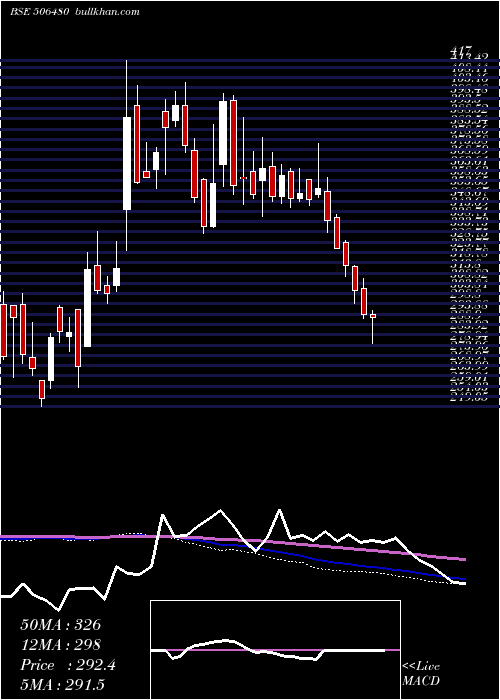Click the "bullkhan.com" site text
Viewport: 500px width, 700px height.
pos(106,12)
